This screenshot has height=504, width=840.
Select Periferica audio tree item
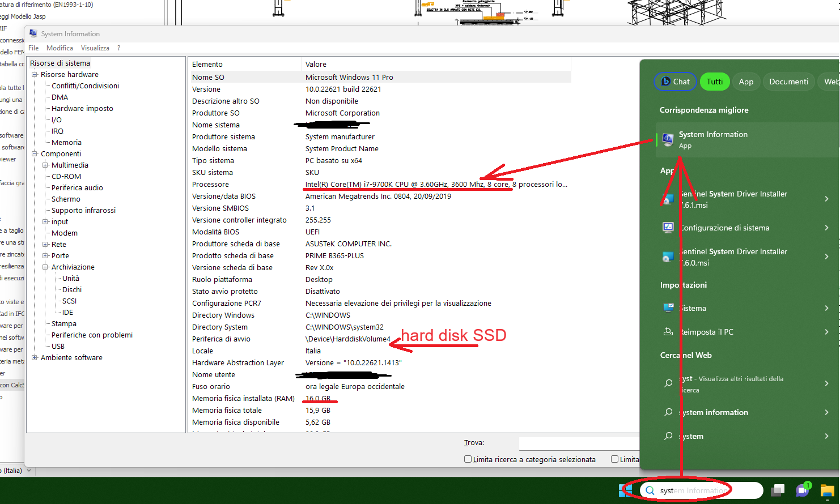pos(77,188)
